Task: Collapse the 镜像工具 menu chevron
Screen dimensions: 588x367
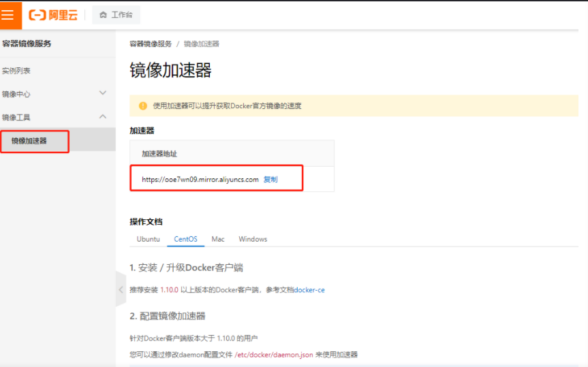Action: (103, 116)
